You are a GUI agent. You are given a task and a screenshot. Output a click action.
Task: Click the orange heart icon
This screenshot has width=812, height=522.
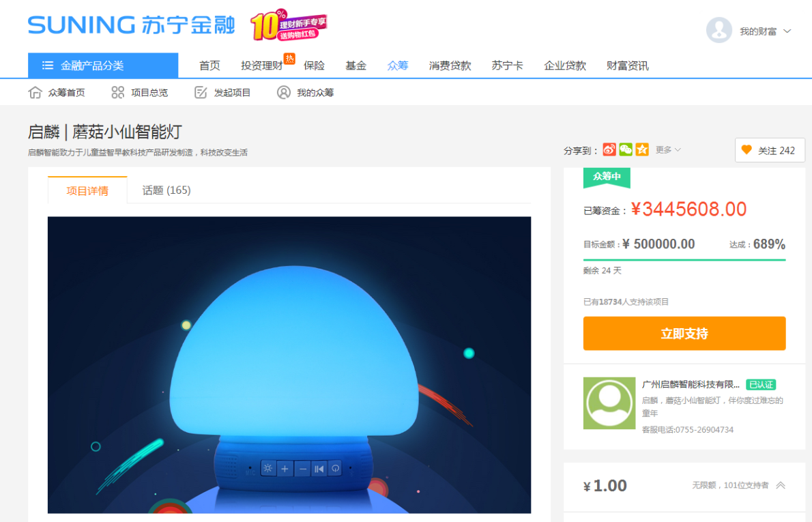pos(746,149)
